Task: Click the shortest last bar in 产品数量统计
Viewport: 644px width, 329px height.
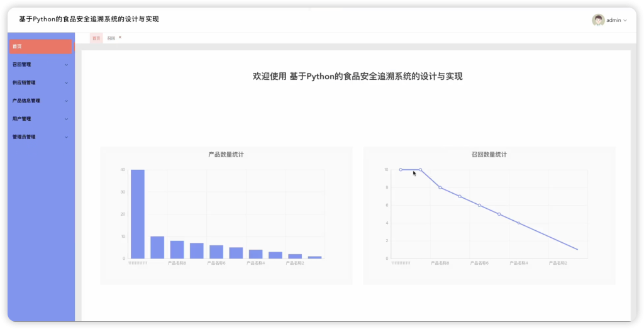Action: coord(314,257)
